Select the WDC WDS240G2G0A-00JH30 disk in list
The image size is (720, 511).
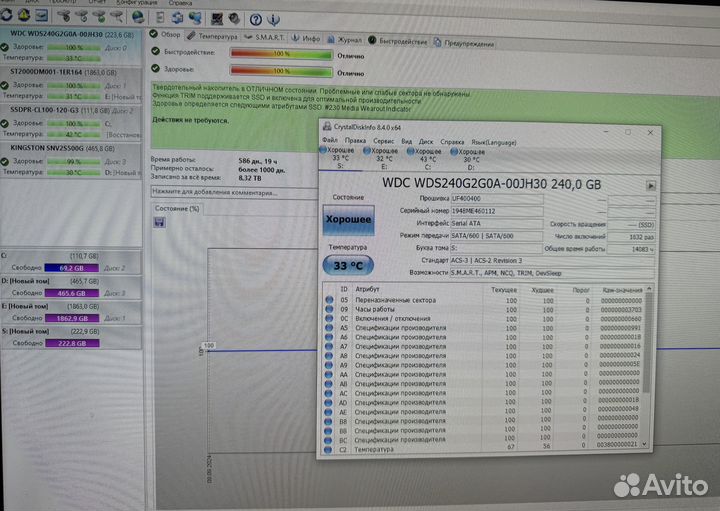pos(71,45)
